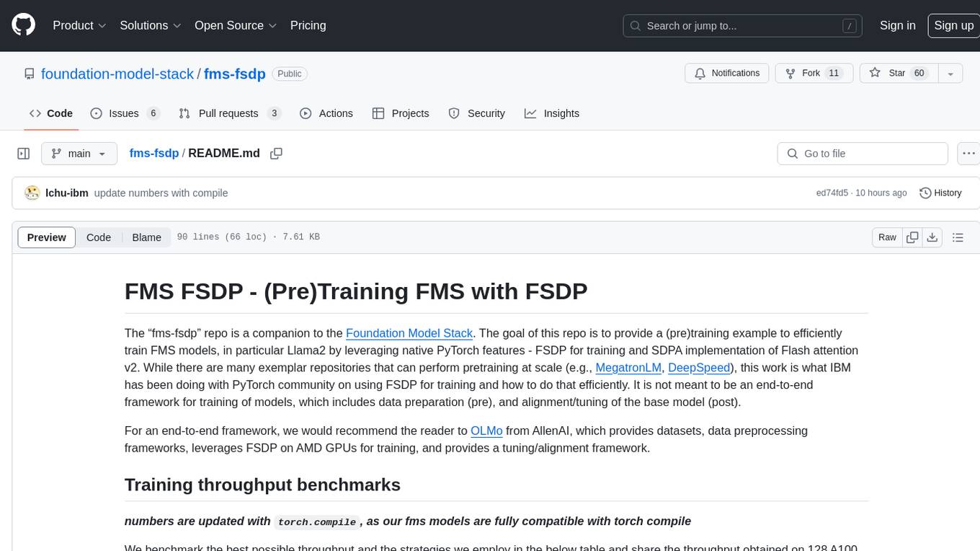Click the 'Training throughput benchmarks' heading

262,485
